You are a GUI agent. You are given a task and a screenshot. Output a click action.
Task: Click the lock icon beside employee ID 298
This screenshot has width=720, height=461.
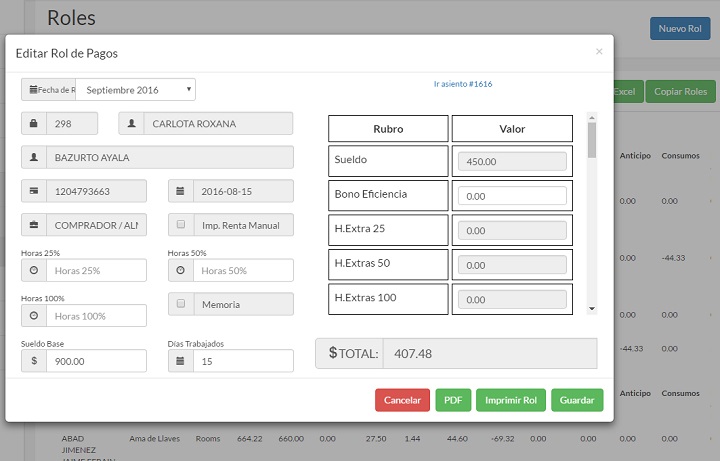pyautogui.click(x=34, y=124)
